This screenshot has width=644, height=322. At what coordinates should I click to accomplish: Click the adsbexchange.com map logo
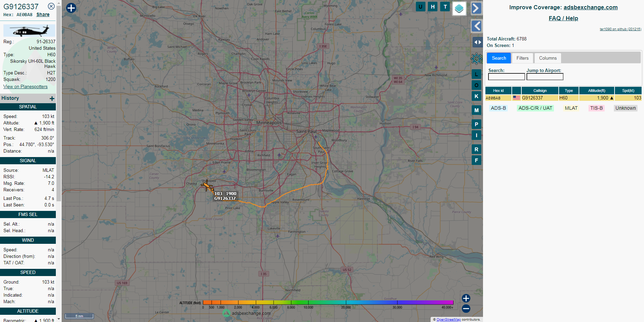pos(247,313)
